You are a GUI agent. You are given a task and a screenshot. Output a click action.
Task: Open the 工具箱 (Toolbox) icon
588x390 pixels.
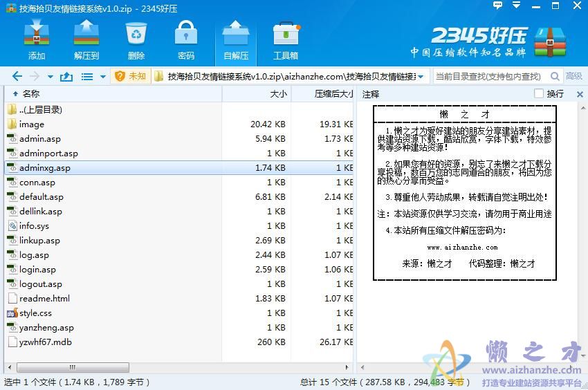point(286,40)
